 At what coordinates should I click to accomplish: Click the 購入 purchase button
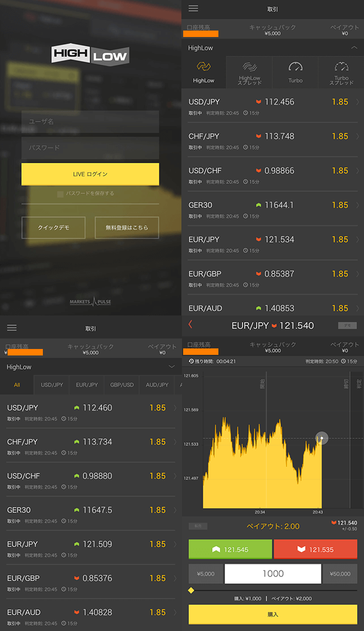coord(272,615)
